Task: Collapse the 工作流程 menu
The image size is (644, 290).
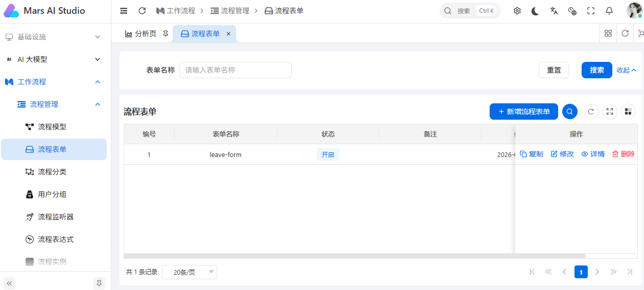Action: [55, 82]
